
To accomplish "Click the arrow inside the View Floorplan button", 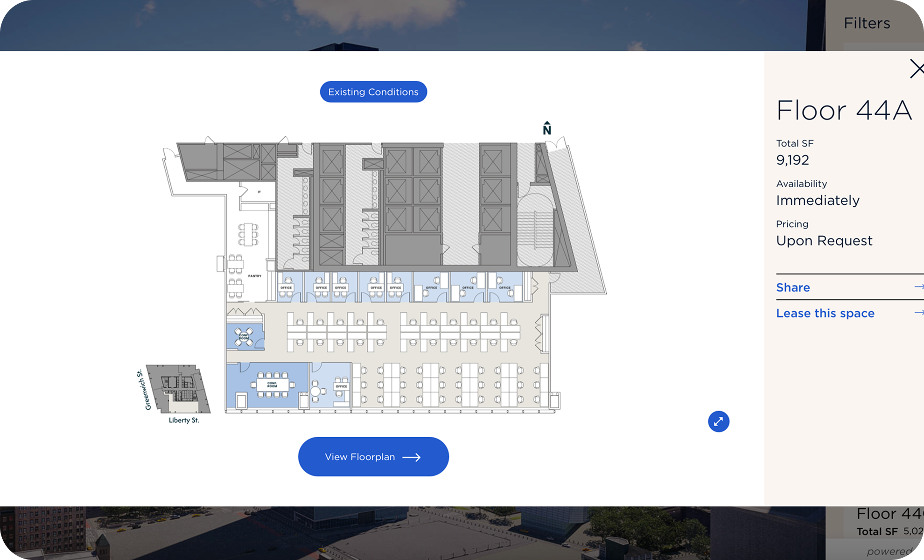I will coord(412,457).
